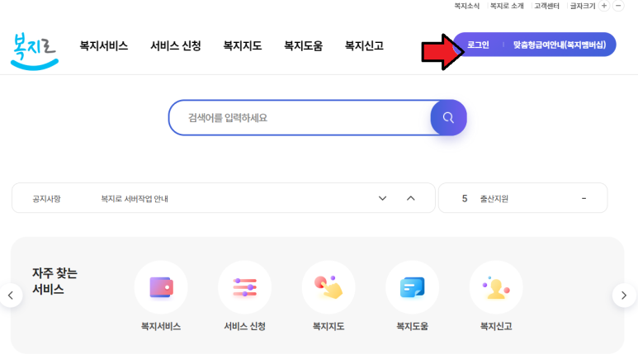Show next notice with down chevron
The image size is (638, 364).
(382, 198)
